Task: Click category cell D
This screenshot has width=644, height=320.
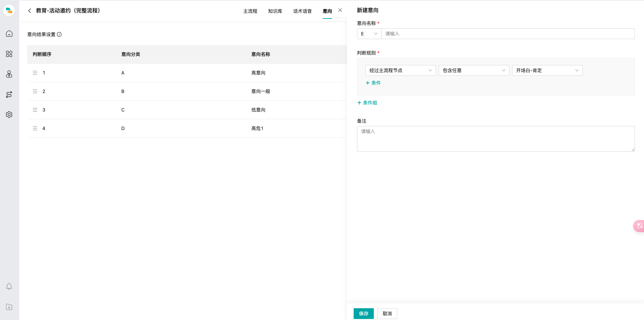Action: 123,128
